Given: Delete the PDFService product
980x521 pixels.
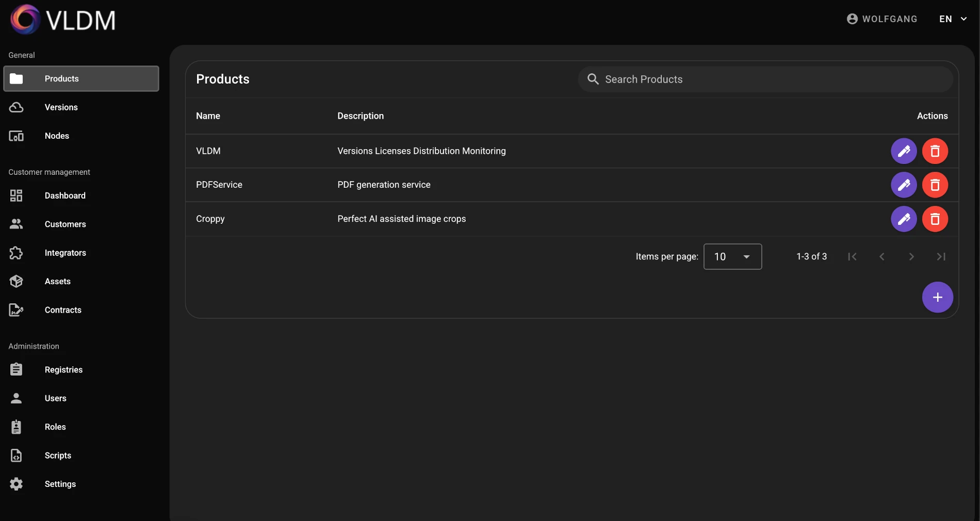Looking at the screenshot, I should tap(935, 185).
